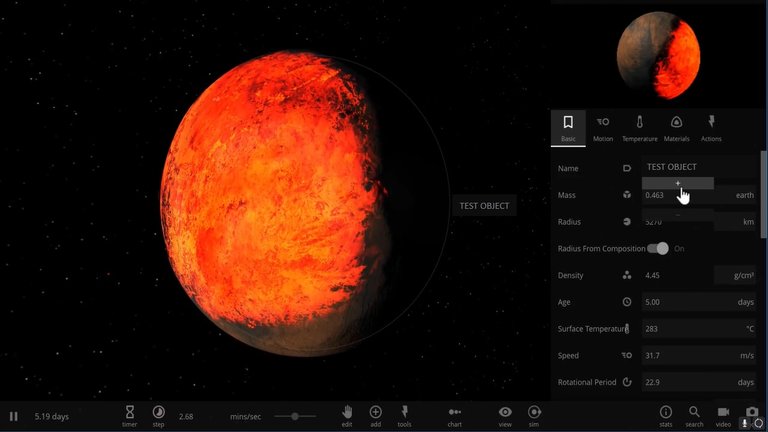768x432 pixels.
Task: Open the step settings
Action: coord(158,416)
